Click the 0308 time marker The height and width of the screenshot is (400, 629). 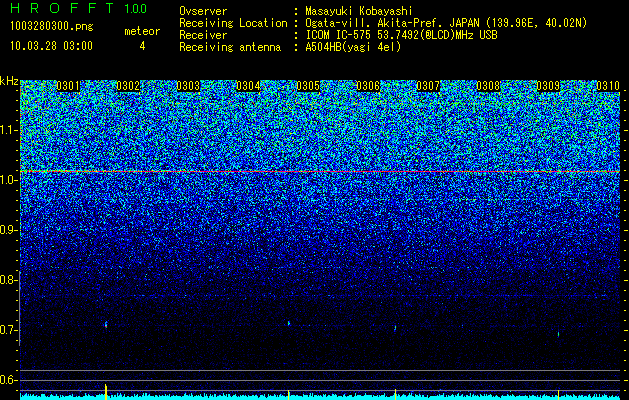pyautogui.click(x=488, y=86)
